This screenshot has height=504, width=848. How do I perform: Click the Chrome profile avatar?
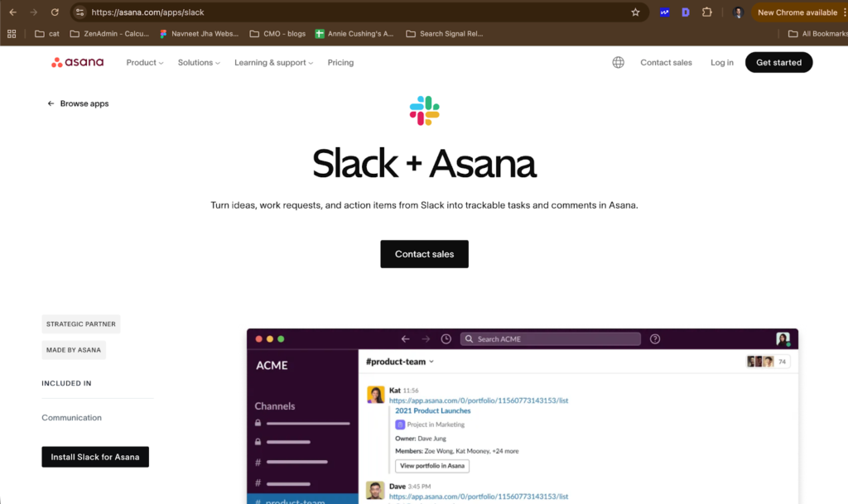(x=738, y=12)
